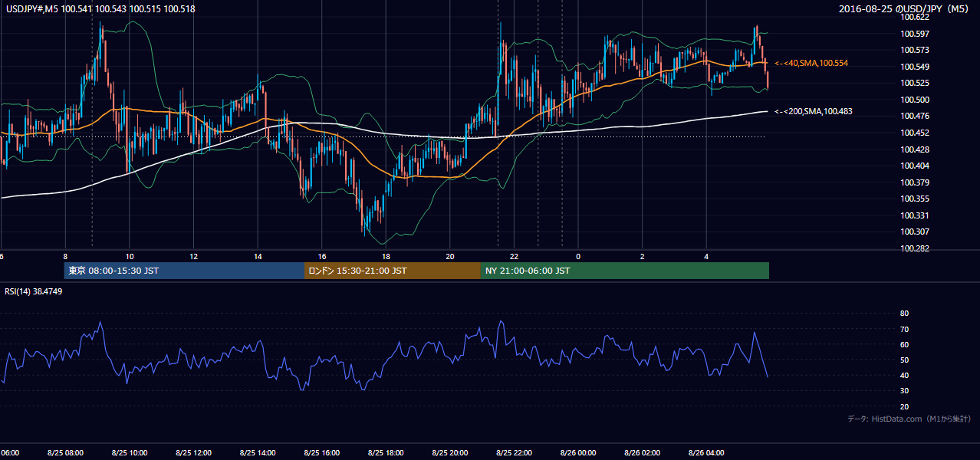Click RSI scale value 50

point(904,360)
